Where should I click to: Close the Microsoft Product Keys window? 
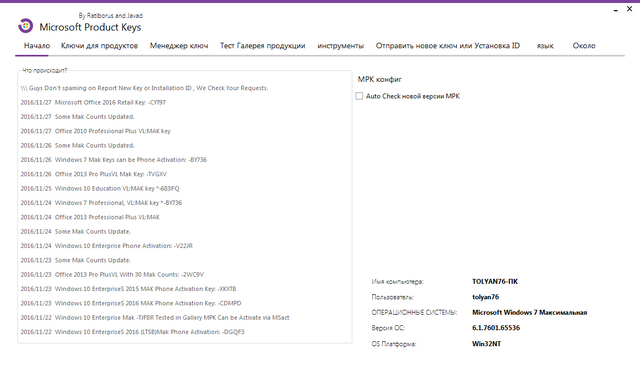pos(629,9)
